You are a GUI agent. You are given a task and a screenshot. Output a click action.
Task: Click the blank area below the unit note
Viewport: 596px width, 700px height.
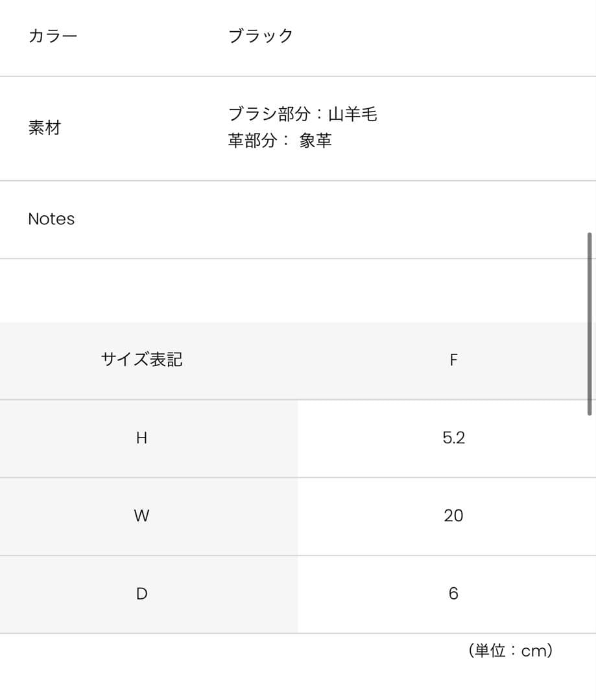point(292,682)
